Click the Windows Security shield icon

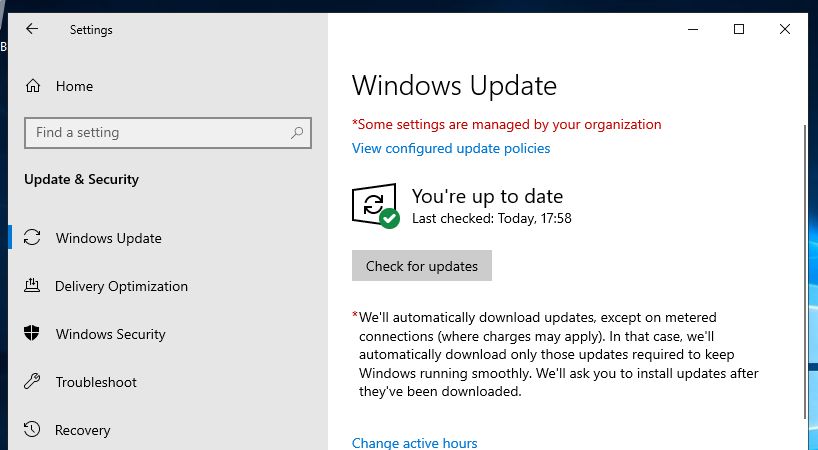pyautogui.click(x=32, y=333)
